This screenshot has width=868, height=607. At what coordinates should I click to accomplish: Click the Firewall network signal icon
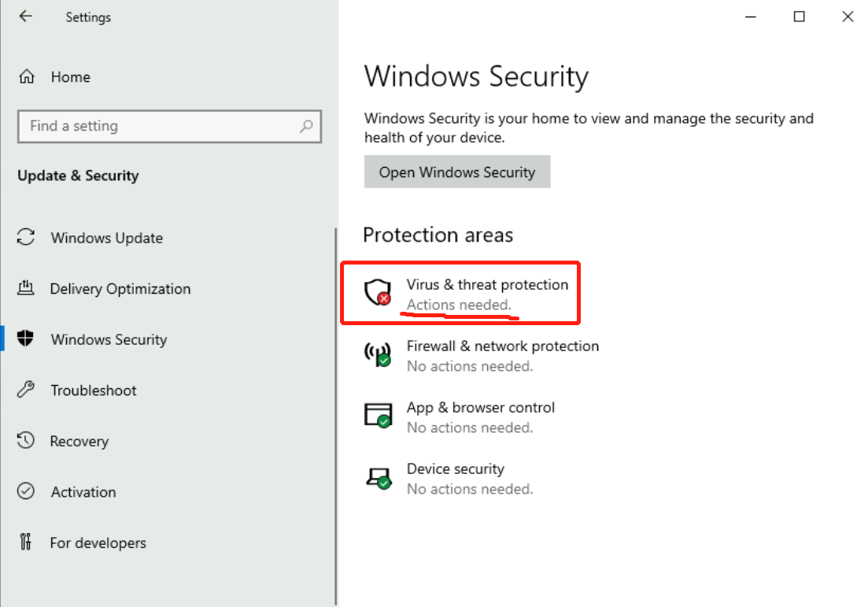[377, 353]
